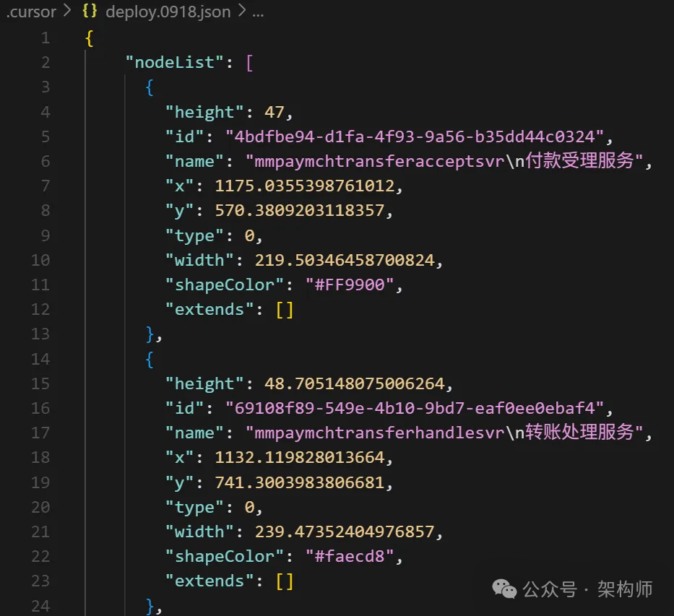Click width value 219.50346458700824
Screen dimensions: 674x616
345,260
